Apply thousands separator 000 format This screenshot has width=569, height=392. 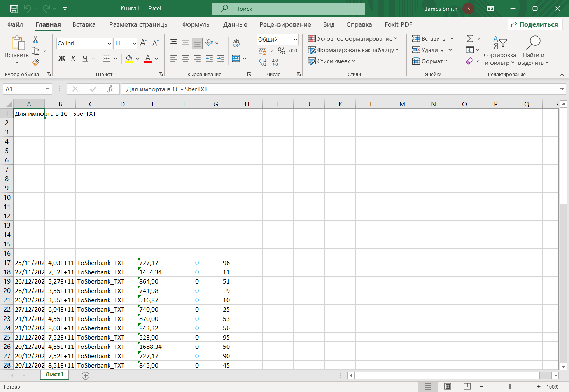point(293,51)
